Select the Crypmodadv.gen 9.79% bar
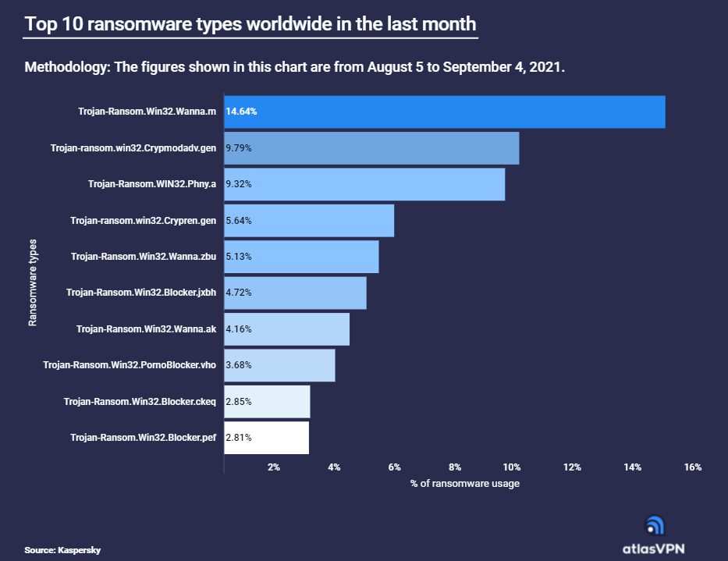Viewport: 728px width, 561px height. [x=371, y=148]
